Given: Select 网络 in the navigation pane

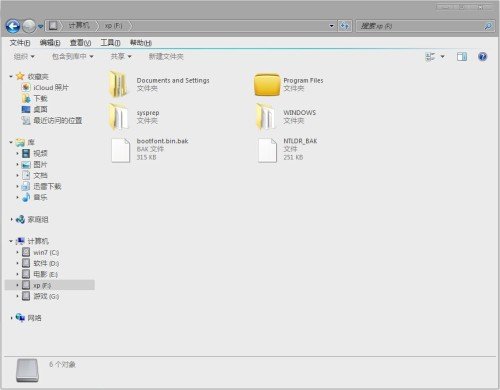Looking at the screenshot, I should click(x=34, y=318).
